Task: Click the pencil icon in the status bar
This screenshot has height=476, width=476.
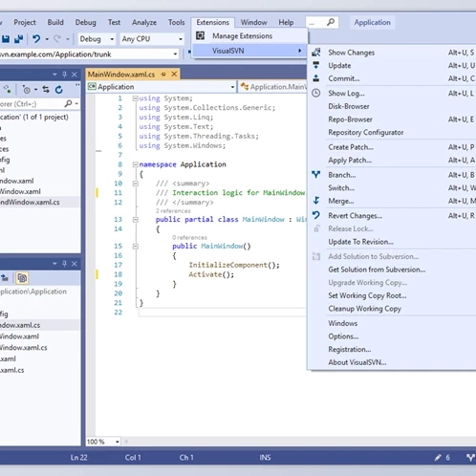Action: [x=438, y=458]
